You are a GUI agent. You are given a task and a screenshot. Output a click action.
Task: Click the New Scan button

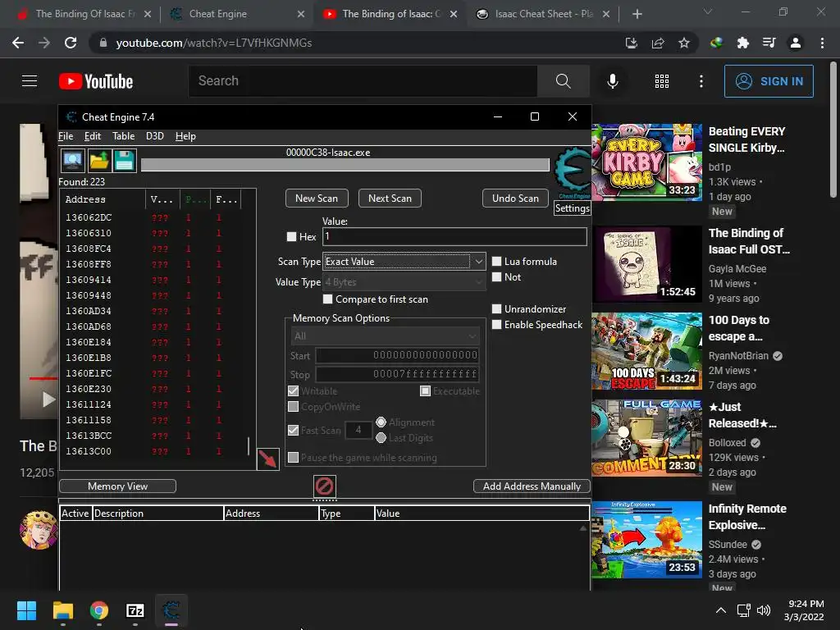pos(317,199)
